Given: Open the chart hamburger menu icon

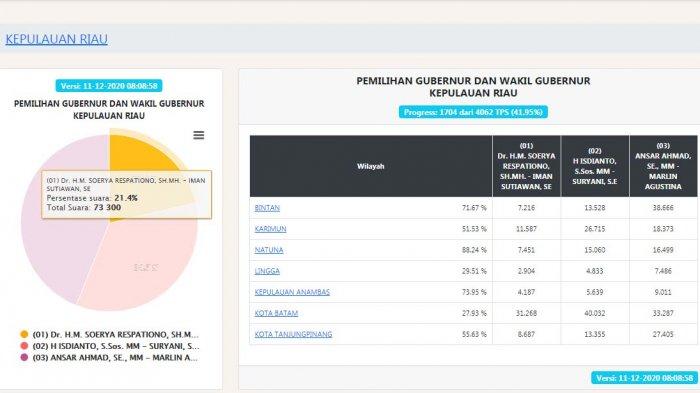Looking at the screenshot, I should [199, 135].
